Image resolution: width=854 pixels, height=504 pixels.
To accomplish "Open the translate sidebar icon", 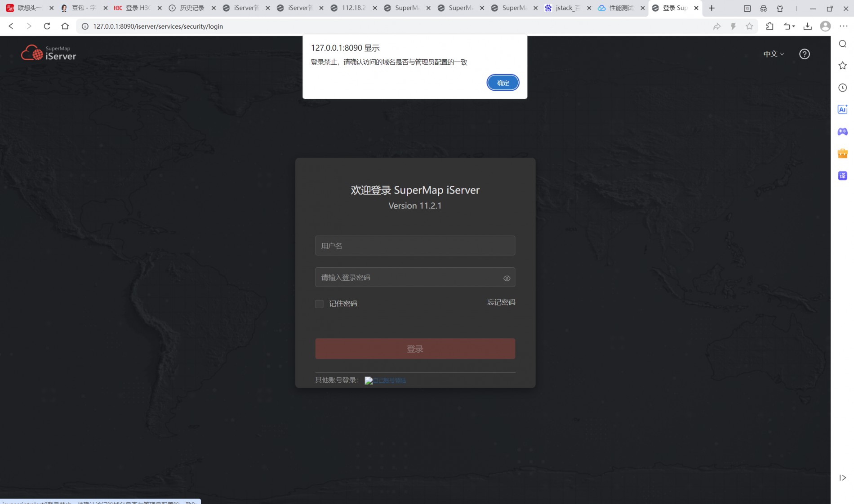I will coord(842,176).
